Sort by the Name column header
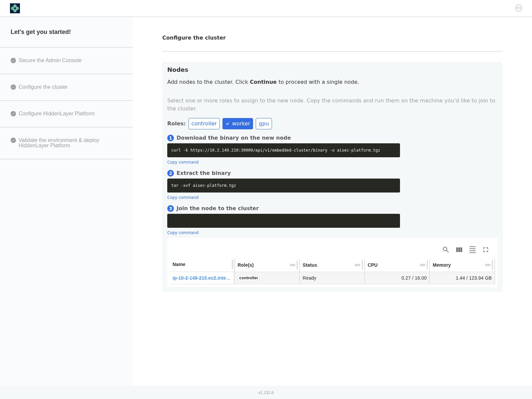532x399 pixels. coord(179,264)
